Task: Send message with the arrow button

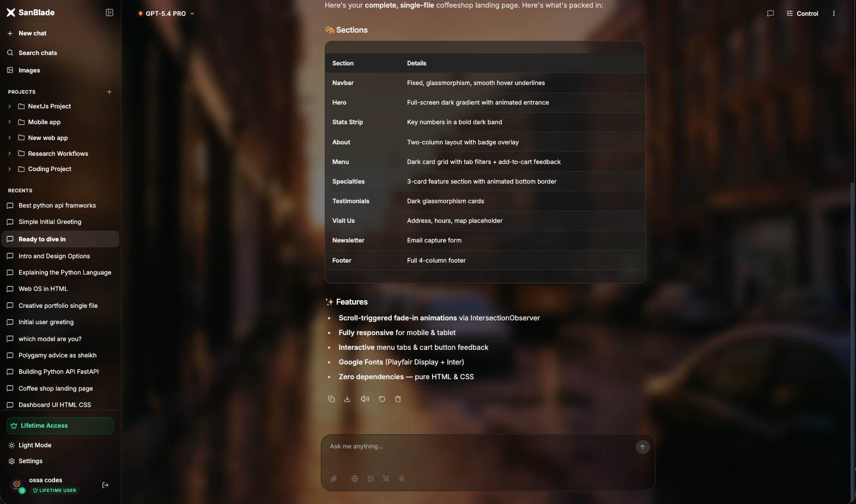Action: pyautogui.click(x=643, y=447)
